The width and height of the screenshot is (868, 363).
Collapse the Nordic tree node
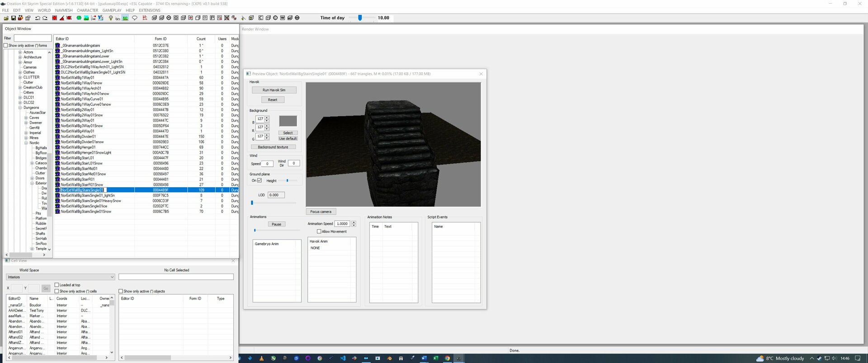pyautogui.click(x=26, y=143)
